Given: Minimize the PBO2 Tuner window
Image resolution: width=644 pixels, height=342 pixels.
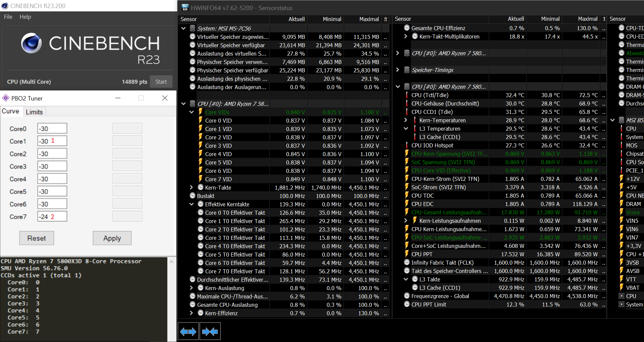Looking at the screenshot, I should pos(118,98).
